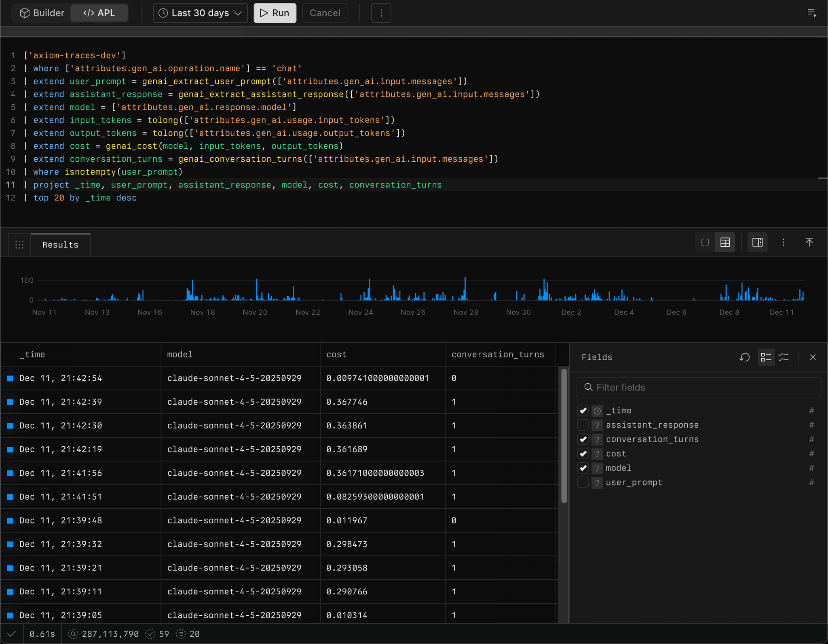Enable the assistant_response field checkbox
The height and width of the screenshot is (644, 828).
pyautogui.click(x=583, y=425)
